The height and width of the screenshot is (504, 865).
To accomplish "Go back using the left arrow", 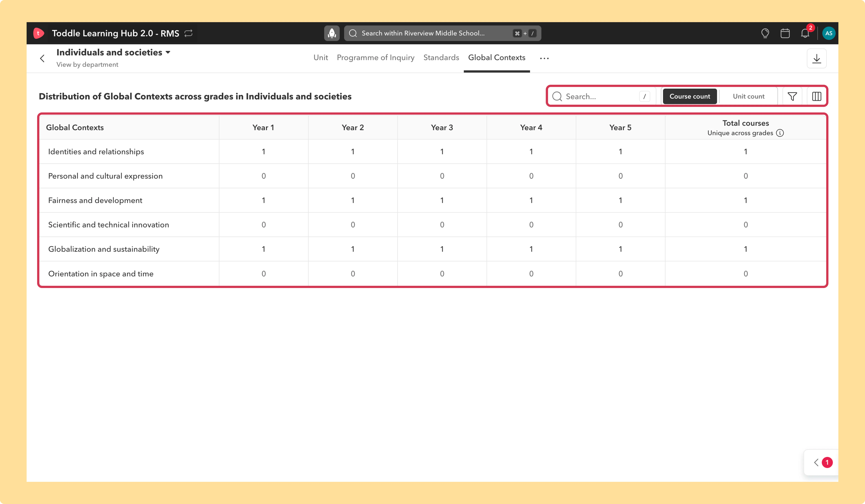I will (x=42, y=58).
